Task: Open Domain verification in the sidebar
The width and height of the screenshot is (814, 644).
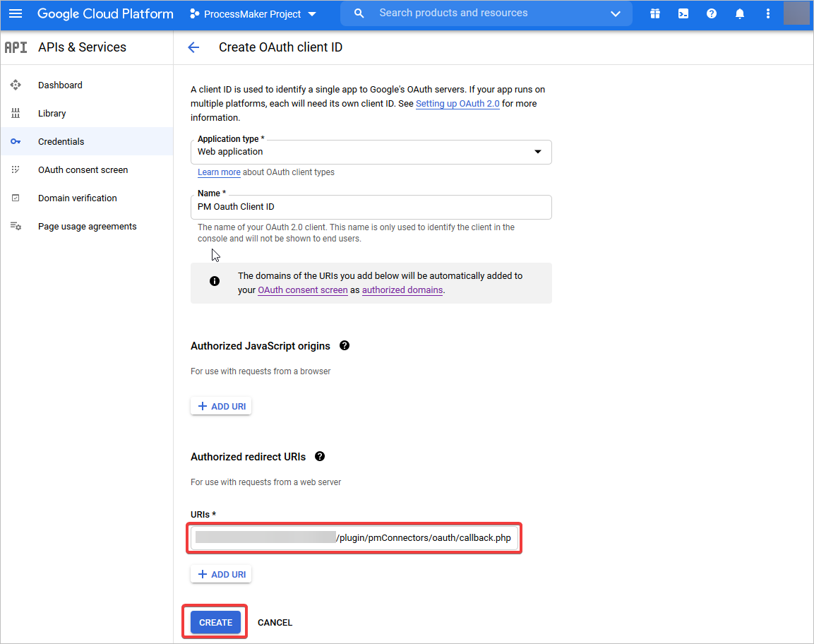Action: click(77, 198)
